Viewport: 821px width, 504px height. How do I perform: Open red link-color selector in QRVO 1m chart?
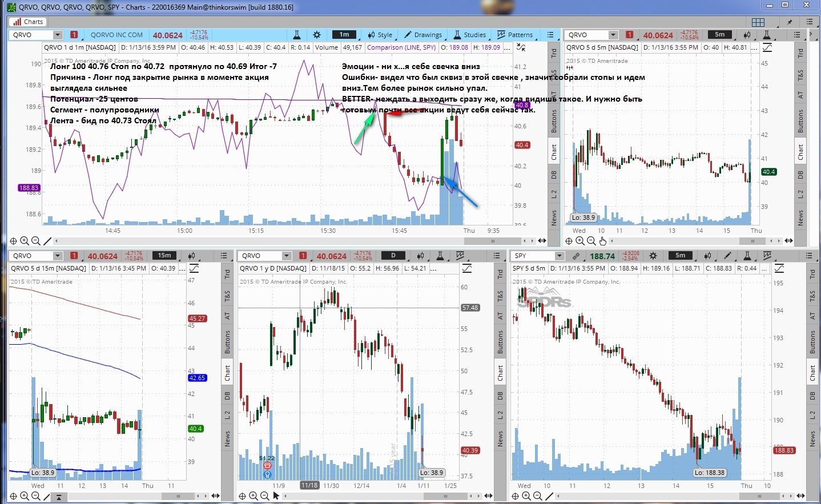(74, 35)
